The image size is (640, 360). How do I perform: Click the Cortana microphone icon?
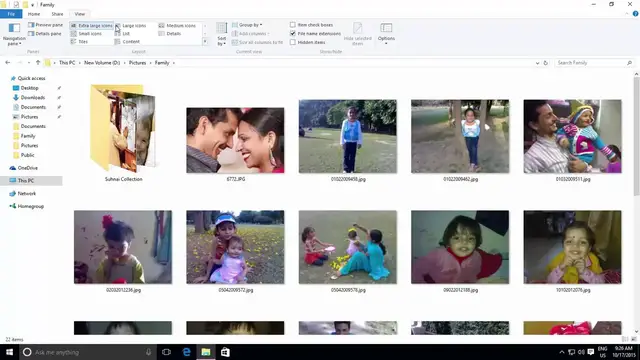(x=149, y=352)
